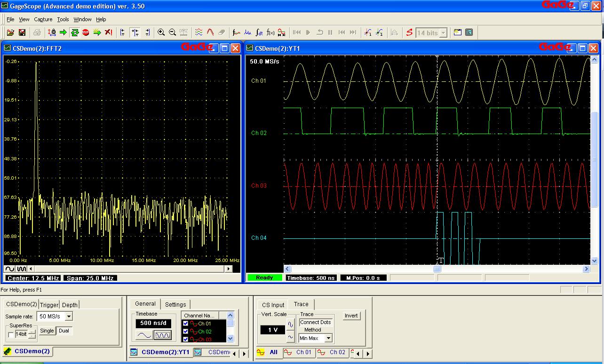The width and height of the screenshot is (604, 364).
Task: Open the f(x) function icon
Action: 270,32
